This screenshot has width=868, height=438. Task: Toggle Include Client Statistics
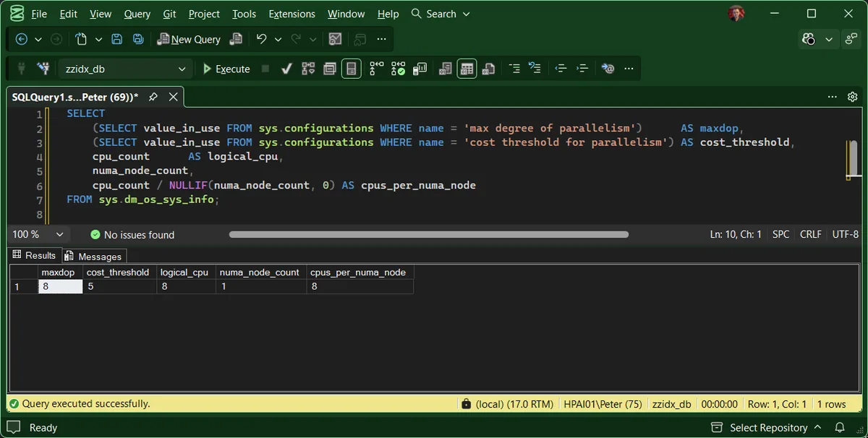pos(420,69)
